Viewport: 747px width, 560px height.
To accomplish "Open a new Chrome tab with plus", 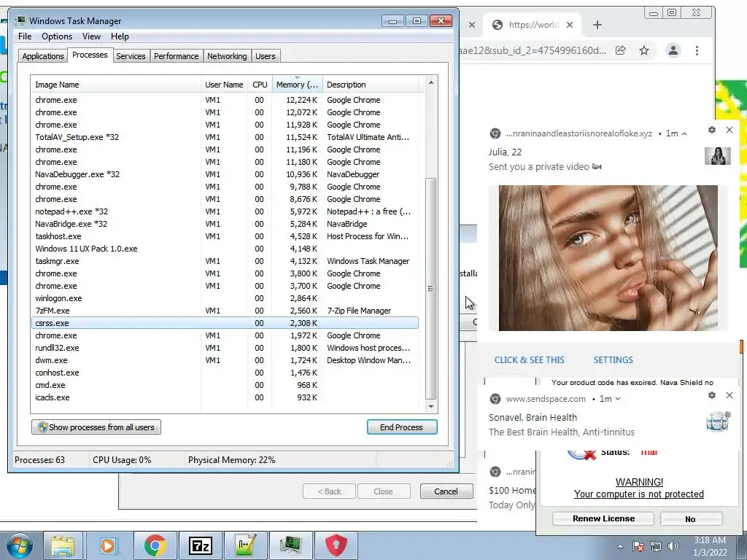I will [x=597, y=25].
